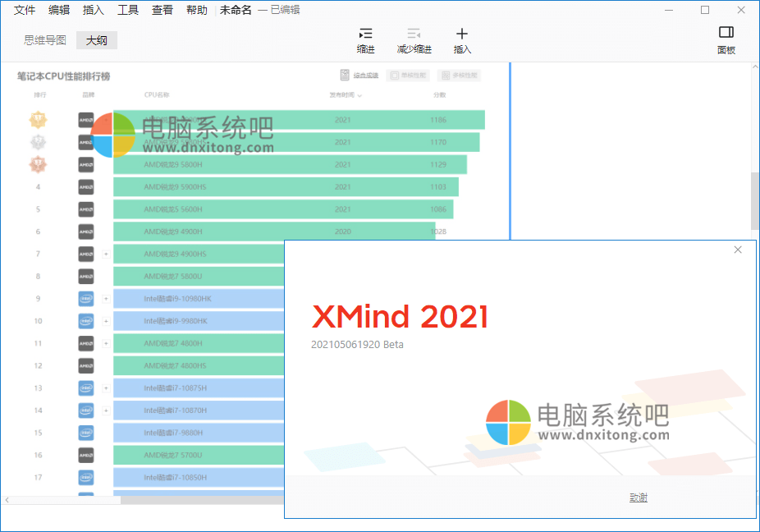Click AMD logo beside AMD锐龙7 4800HS
Viewport: 760px width, 532px height.
86,365
